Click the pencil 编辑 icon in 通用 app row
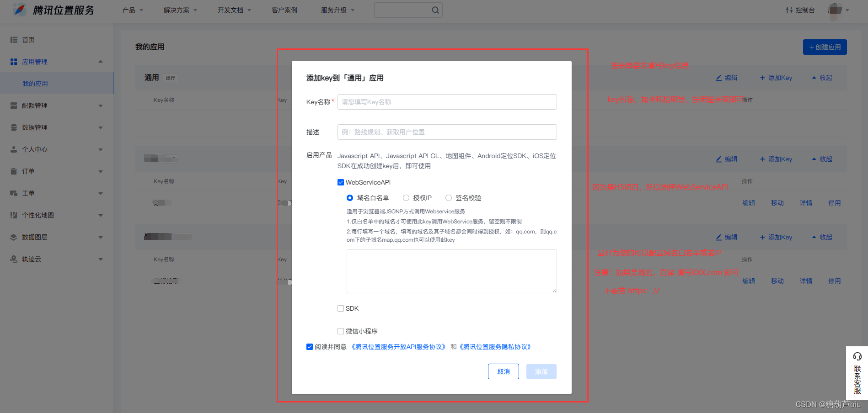 click(x=719, y=78)
